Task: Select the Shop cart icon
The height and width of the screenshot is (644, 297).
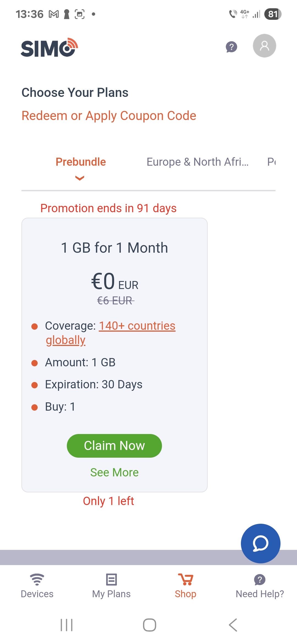Action: (186, 579)
